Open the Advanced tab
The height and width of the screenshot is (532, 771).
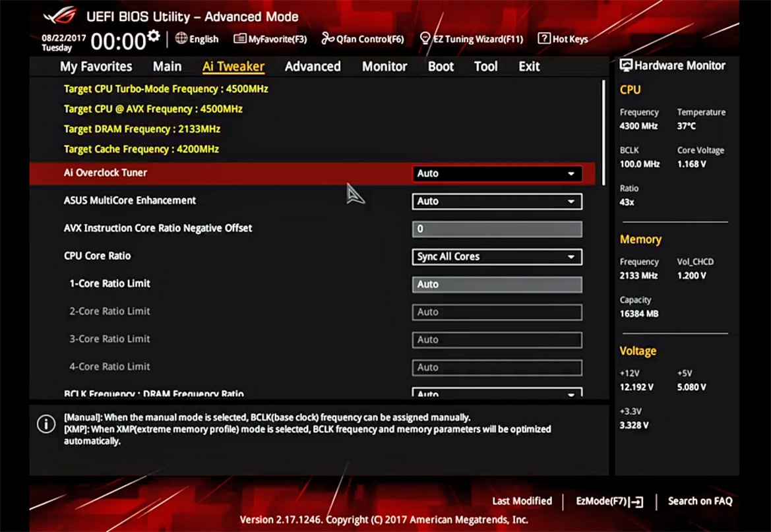click(x=313, y=67)
